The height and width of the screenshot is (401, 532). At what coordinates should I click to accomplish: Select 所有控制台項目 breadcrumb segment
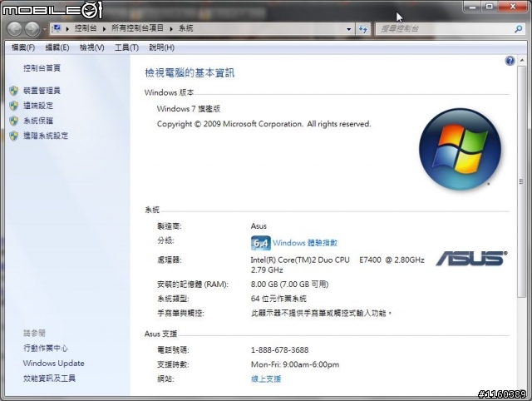pyautogui.click(x=137, y=28)
